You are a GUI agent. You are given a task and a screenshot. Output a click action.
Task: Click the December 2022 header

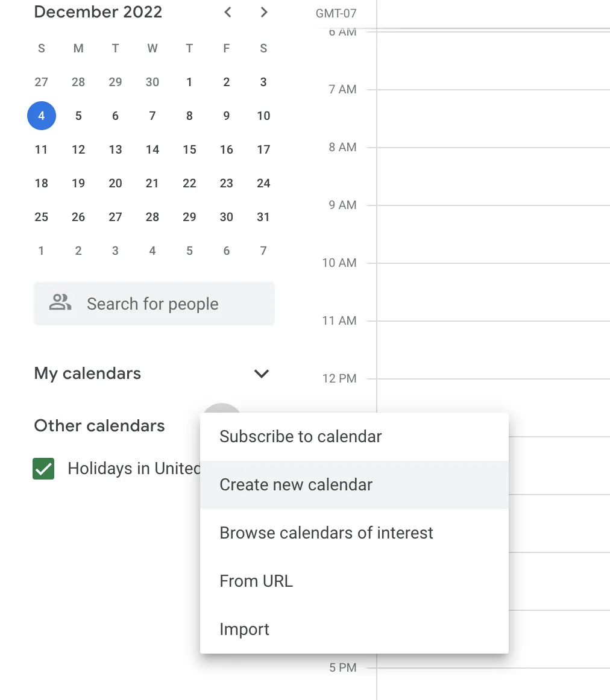pyautogui.click(x=98, y=11)
